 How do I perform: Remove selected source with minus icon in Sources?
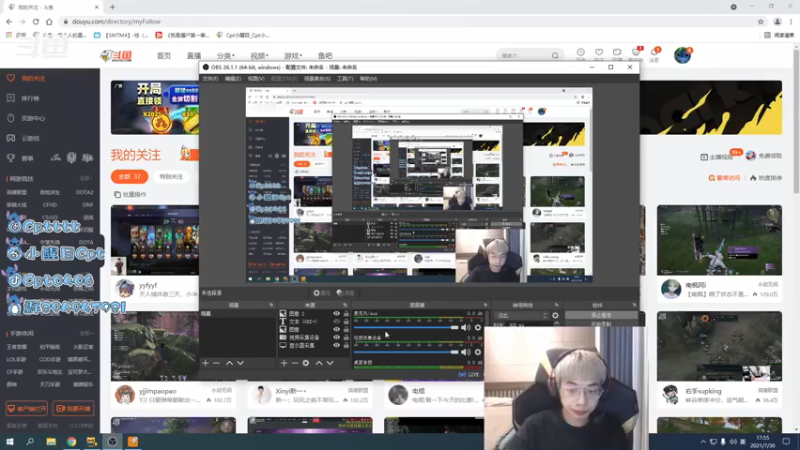click(294, 363)
